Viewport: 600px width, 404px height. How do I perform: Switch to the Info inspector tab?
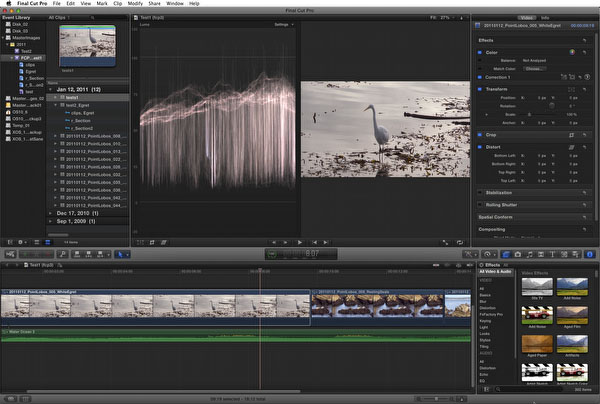coord(545,18)
